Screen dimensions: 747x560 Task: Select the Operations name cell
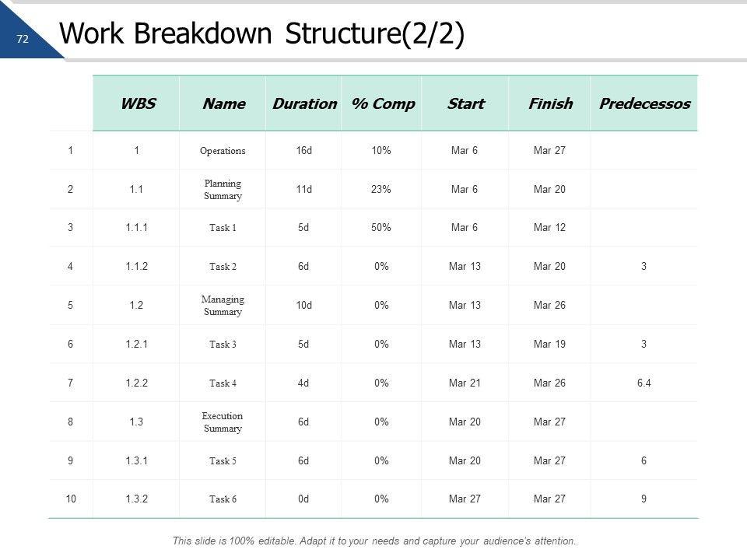pyautogui.click(x=223, y=151)
